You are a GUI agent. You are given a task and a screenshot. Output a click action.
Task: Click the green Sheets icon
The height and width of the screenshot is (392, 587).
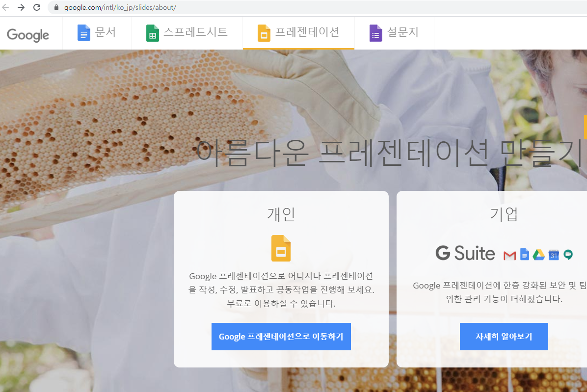coord(152,33)
